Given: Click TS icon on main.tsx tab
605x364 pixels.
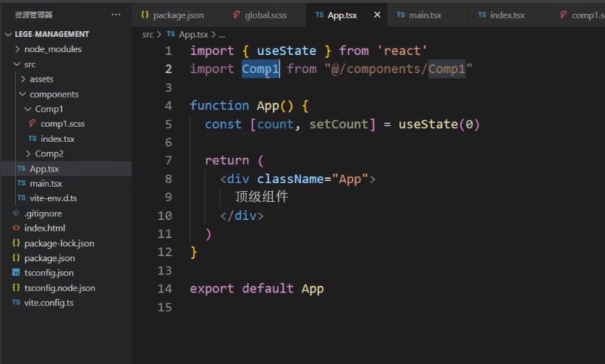Looking at the screenshot, I should 400,14.
